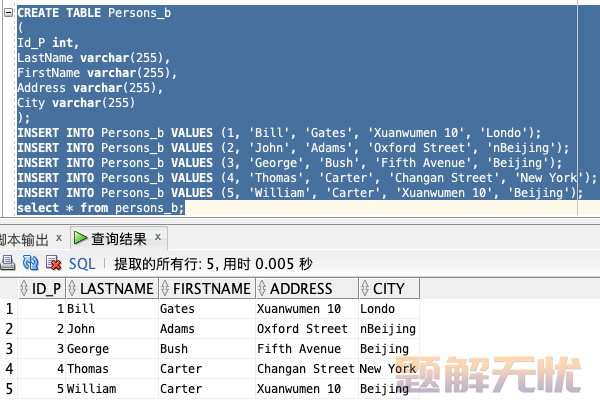This screenshot has height=406, width=600.
Task: Click the 'Changan Street' address cell
Action: [x=307, y=368]
